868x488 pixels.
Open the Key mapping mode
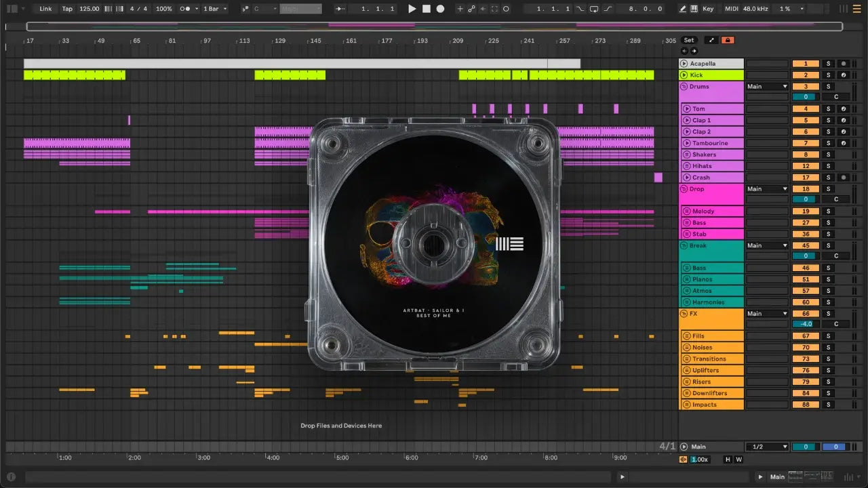pos(708,9)
